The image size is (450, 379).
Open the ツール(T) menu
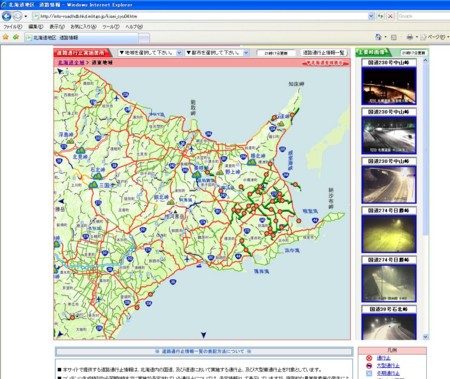[x=111, y=27]
